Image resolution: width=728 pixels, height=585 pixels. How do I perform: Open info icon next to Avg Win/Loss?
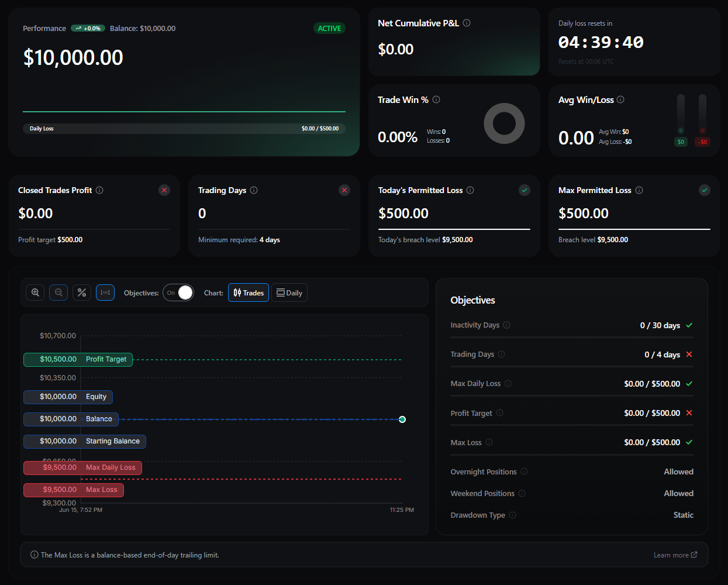[620, 99]
